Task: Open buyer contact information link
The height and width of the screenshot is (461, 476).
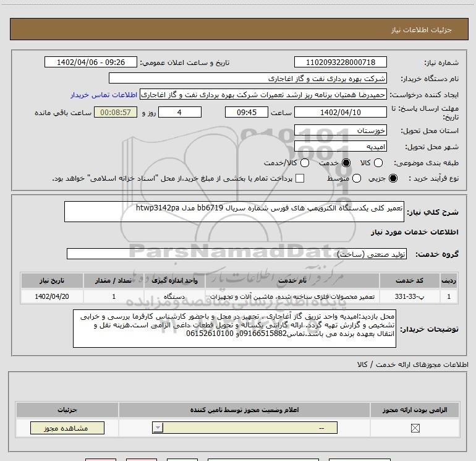Action: (104, 95)
